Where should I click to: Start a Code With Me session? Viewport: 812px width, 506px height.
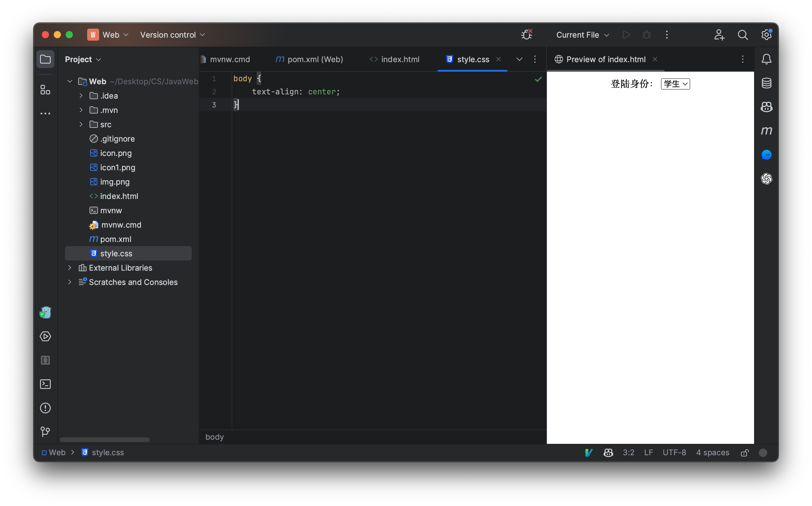(x=719, y=34)
